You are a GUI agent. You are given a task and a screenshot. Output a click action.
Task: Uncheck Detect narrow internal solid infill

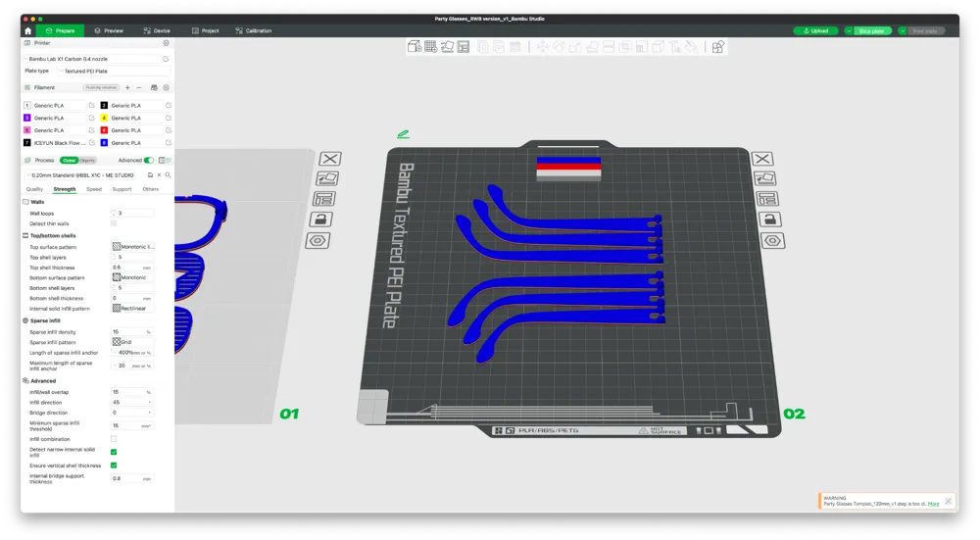point(114,452)
